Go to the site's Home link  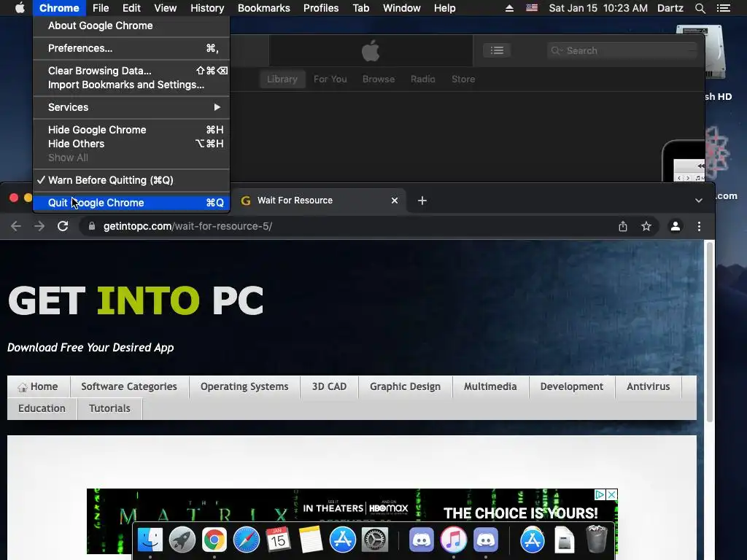(38, 386)
